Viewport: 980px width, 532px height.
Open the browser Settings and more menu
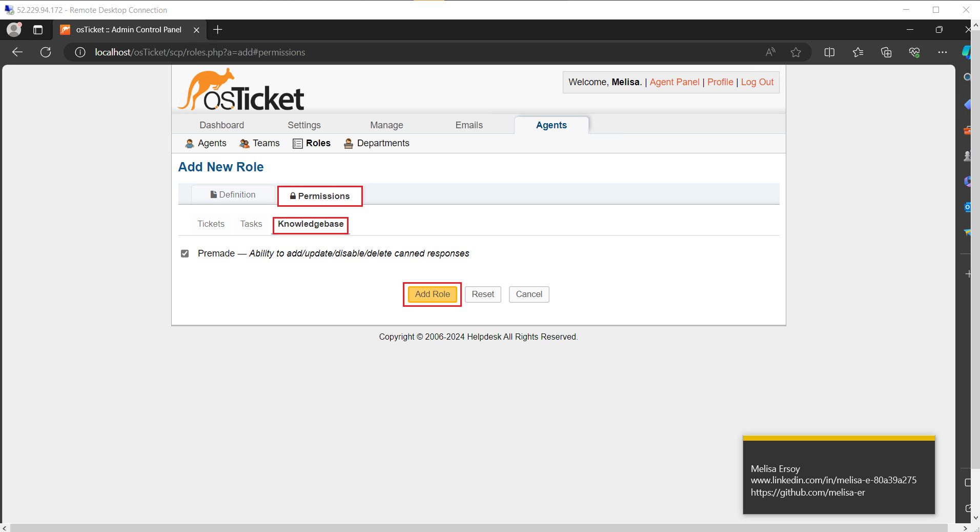(x=942, y=52)
